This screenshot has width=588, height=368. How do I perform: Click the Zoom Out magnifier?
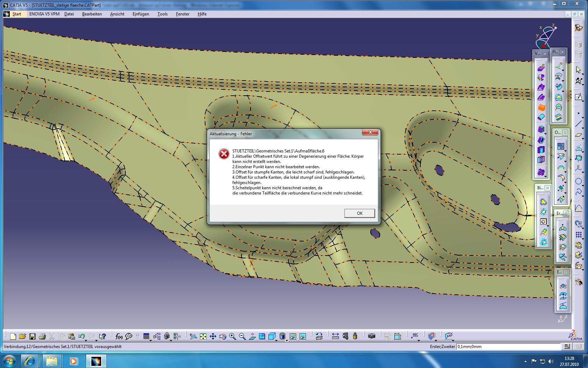242,336
